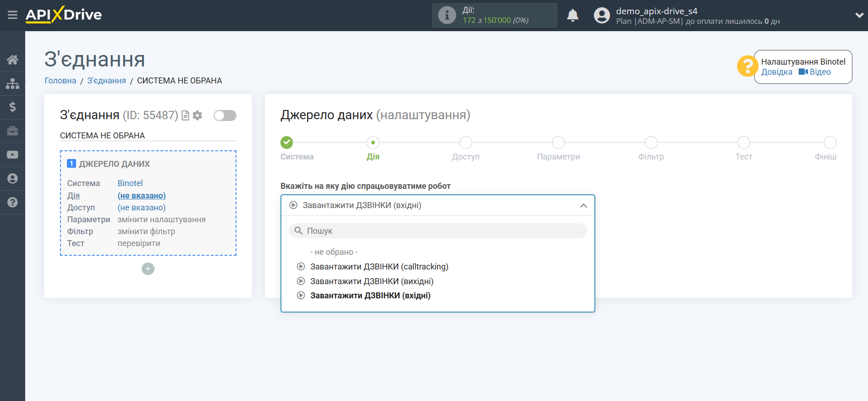Open the connection settings gear icon
868x401 pixels.
[198, 115]
